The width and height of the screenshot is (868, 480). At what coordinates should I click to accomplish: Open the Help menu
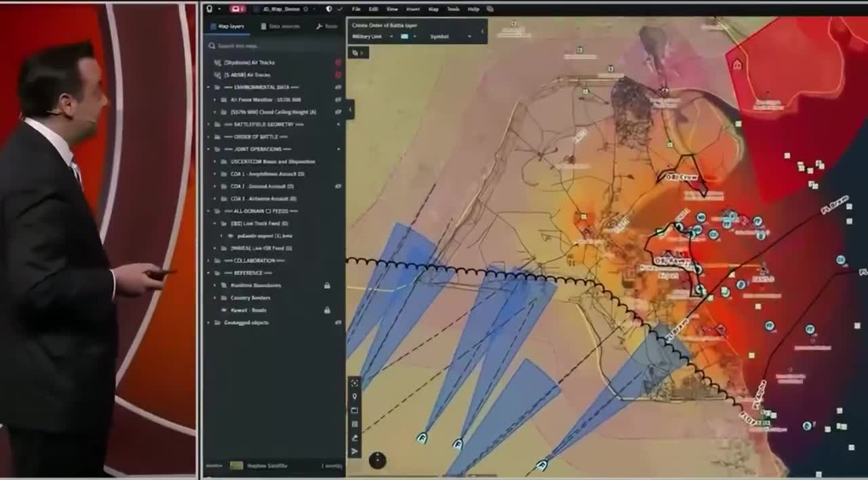(x=473, y=9)
